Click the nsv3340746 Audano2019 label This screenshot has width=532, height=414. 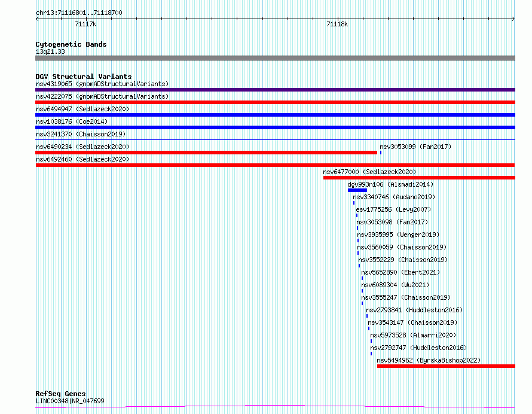[394, 197]
